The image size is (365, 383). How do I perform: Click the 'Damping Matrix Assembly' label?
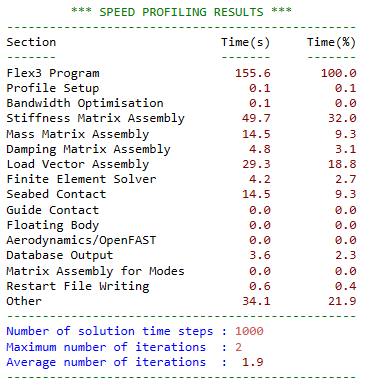pos(88,149)
